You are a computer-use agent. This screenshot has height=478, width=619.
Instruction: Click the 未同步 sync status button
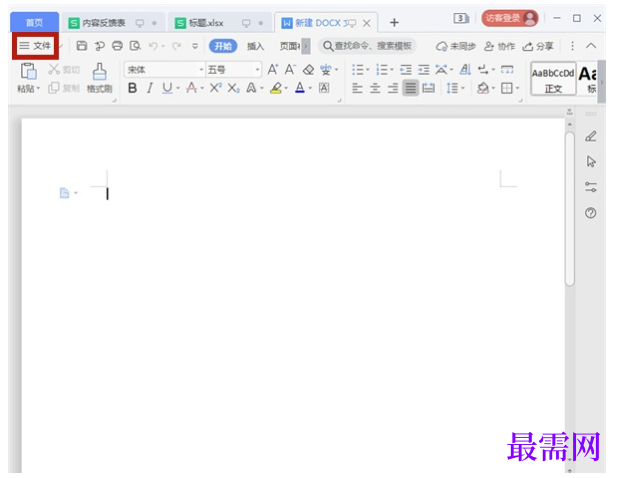click(456, 47)
